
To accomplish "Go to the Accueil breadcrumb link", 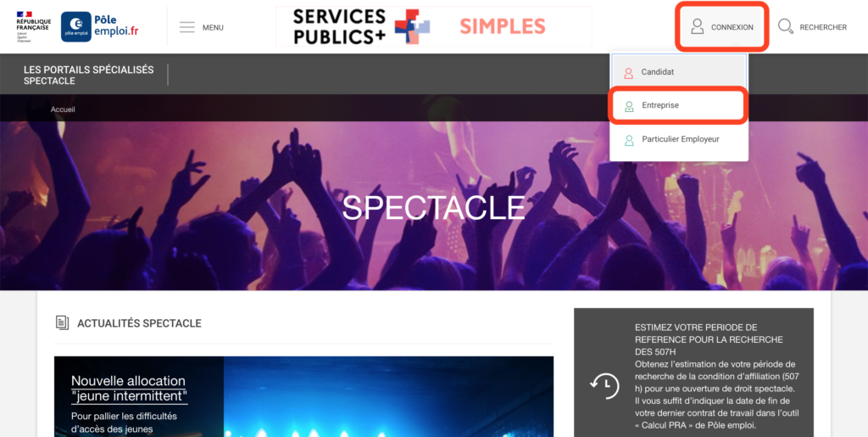I will (x=63, y=109).
